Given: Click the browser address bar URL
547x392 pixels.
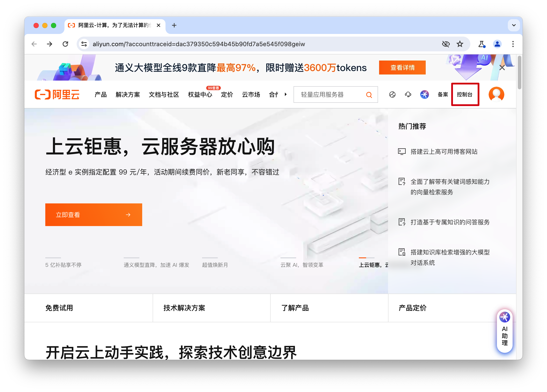Looking at the screenshot, I should tap(199, 44).
